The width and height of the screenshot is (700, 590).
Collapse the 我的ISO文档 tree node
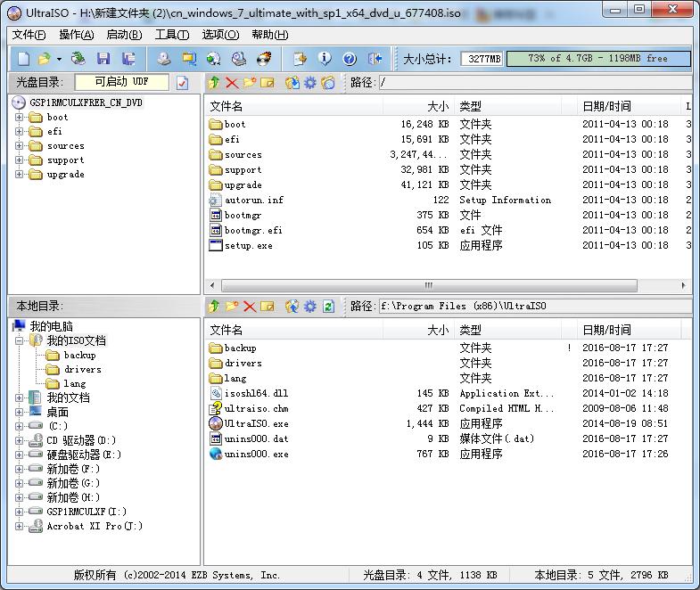19,341
